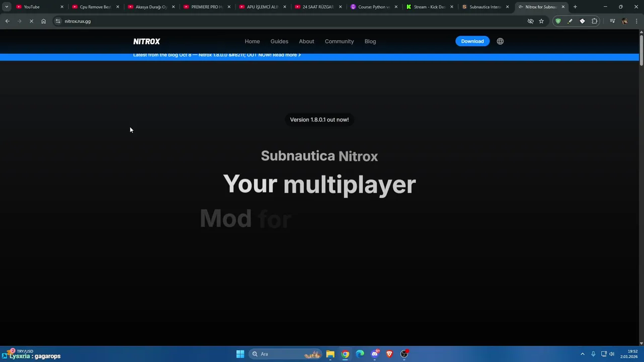This screenshot has height=362, width=644.
Task: Open a new tab with the plus button
Action: click(575, 7)
